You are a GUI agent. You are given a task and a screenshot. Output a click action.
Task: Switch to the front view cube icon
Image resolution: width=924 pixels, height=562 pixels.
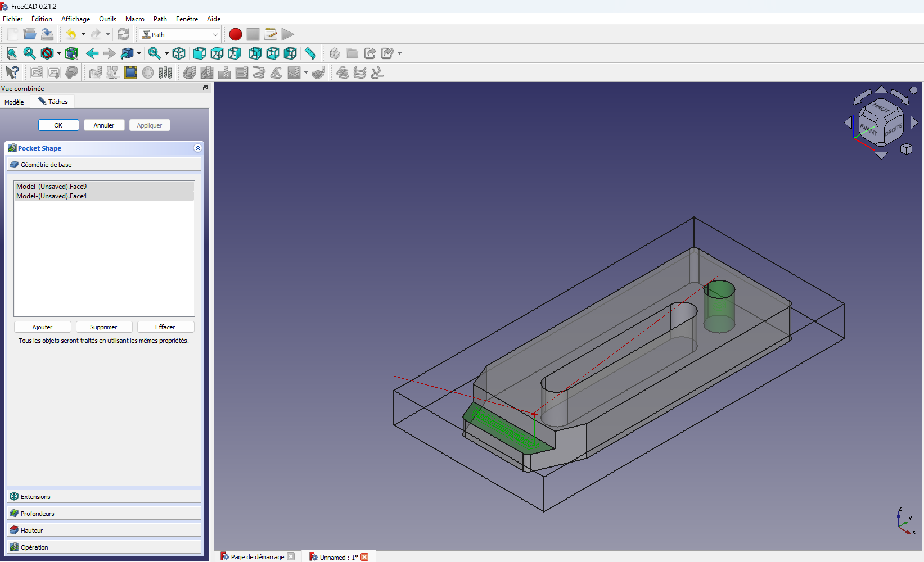pyautogui.click(x=200, y=53)
